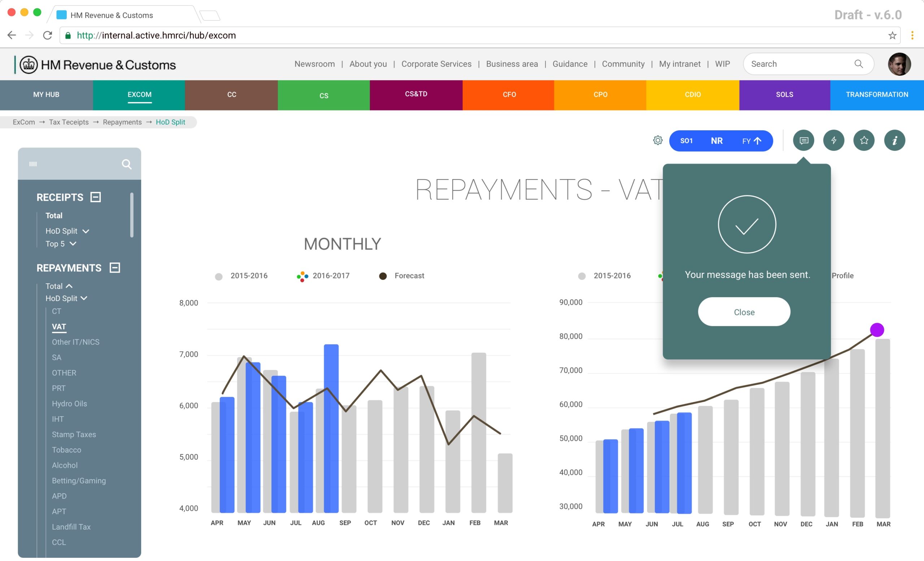Collapse Repayments Total chevron
This screenshot has width=924, height=561.
click(x=69, y=286)
